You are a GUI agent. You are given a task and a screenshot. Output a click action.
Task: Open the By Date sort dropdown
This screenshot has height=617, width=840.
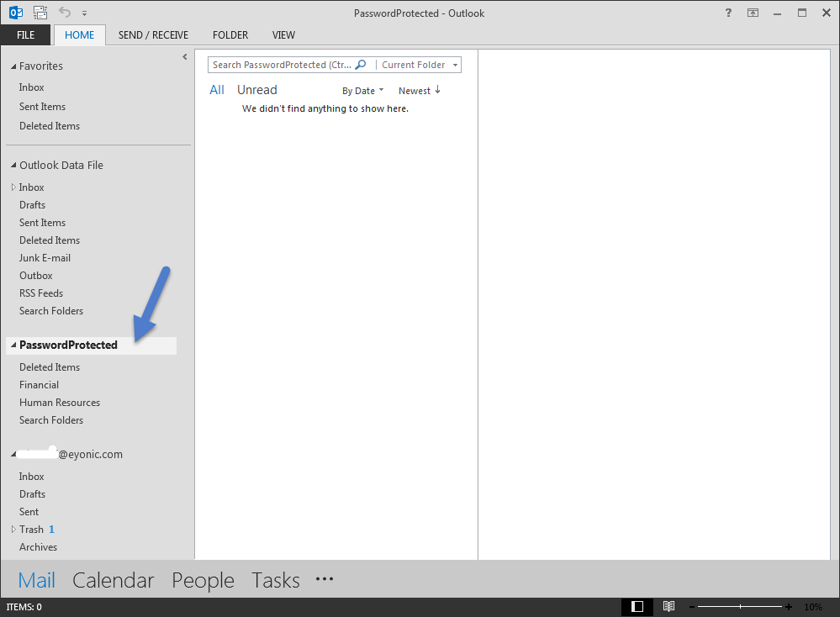(362, 90)
